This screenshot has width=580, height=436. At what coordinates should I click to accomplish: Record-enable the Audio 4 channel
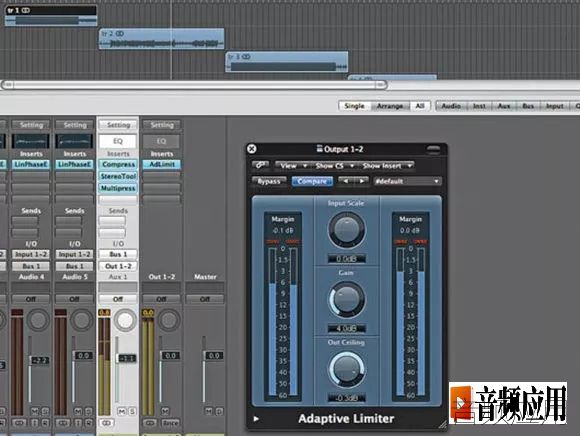click(45, 422)
